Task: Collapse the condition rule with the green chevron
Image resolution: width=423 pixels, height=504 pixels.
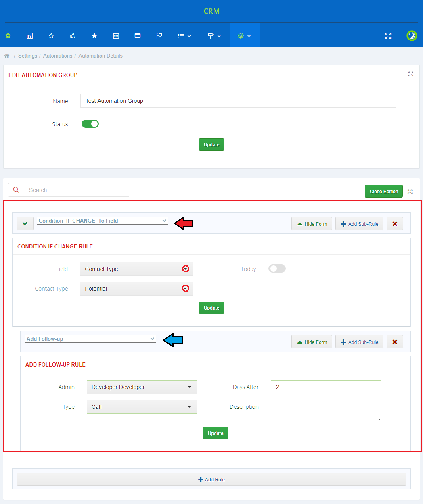Action: [25, 224]
